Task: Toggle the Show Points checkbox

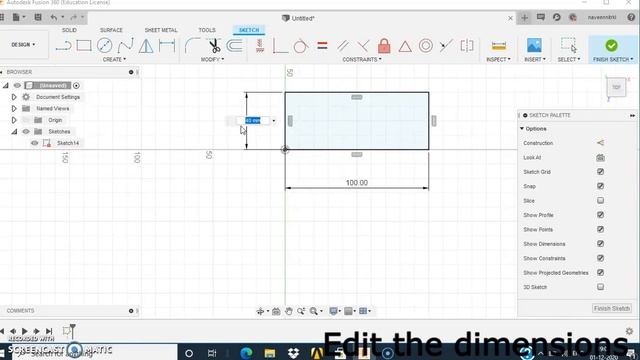Action: pyautogui.click(x=600, y=229)
